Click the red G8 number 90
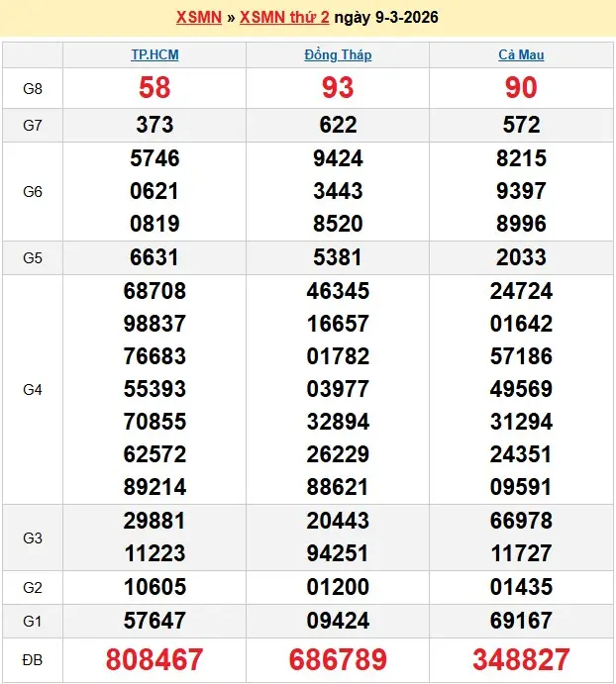This screenshot has height=684, width=616. 521,88
